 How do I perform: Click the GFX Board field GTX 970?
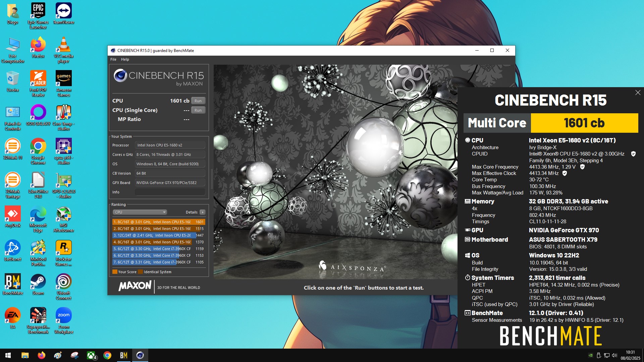pos(170,183)
